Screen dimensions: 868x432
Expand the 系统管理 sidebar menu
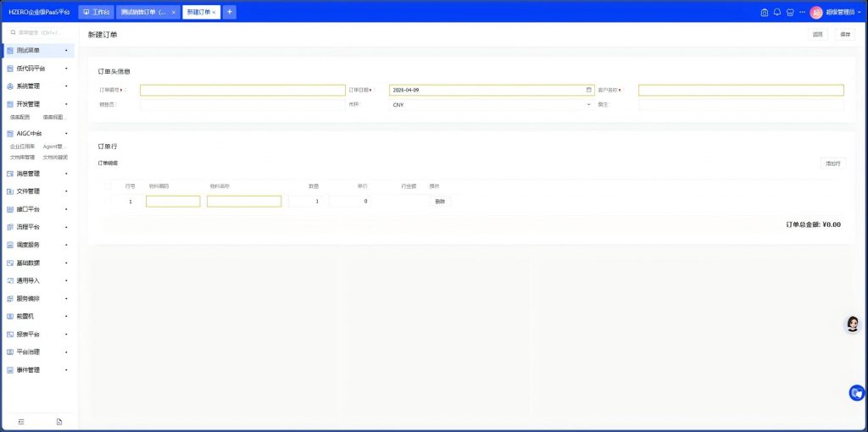click(38, 86)
